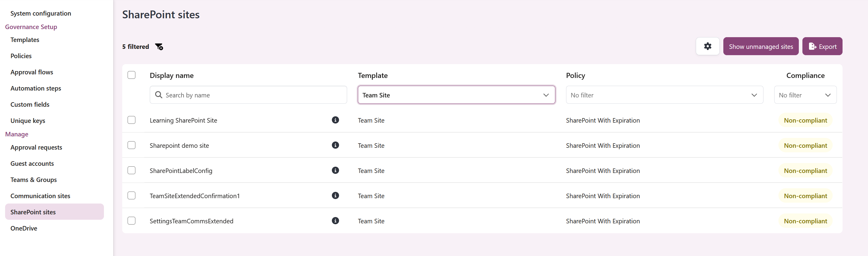The height and width of the screenshot is (256, 868).
Task: Select SharePoint sites in sidebar
Action: pyautogui.click(x=54, y=212)
